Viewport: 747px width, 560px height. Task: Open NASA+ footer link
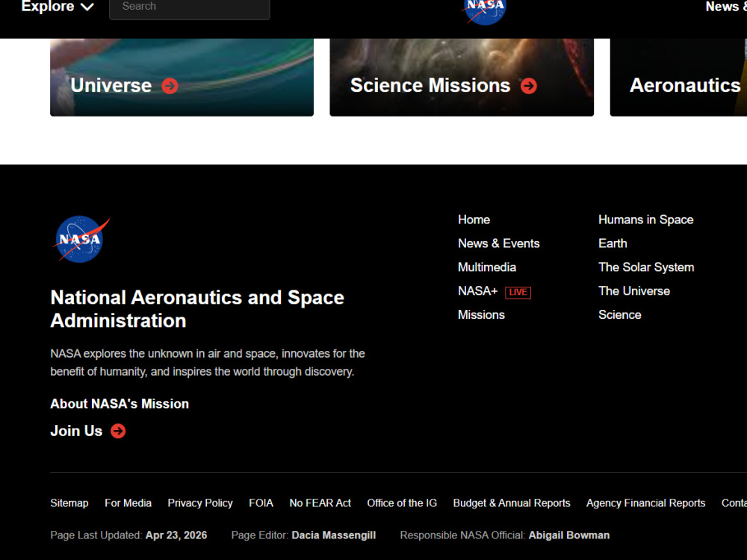point(477,291)
